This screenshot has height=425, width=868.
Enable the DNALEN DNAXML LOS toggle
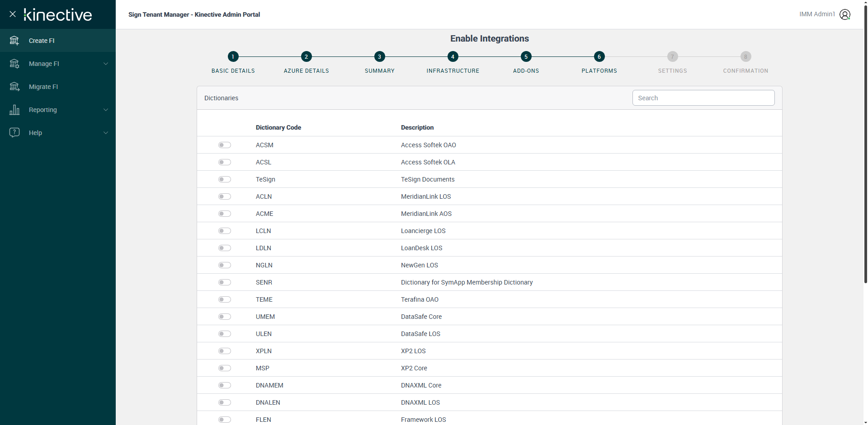point(225,402)
